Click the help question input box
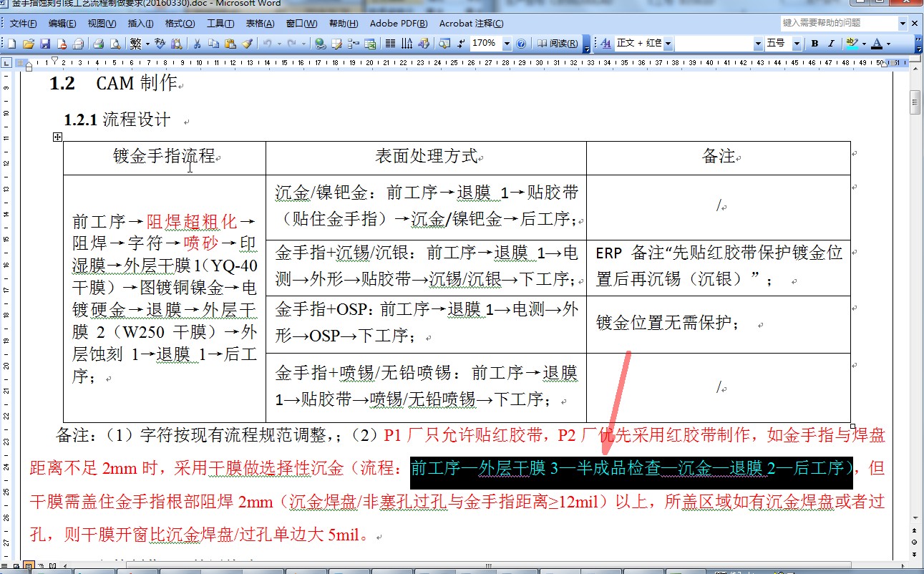Screen dimensions: 924x574 point(839,23)
